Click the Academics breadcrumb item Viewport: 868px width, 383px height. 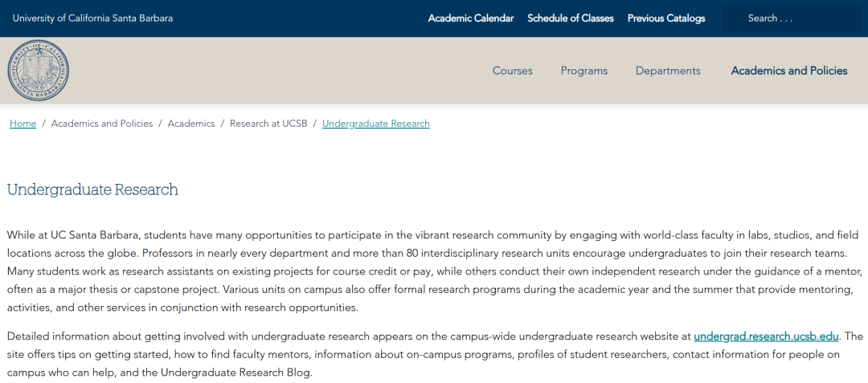pos(191,123)
